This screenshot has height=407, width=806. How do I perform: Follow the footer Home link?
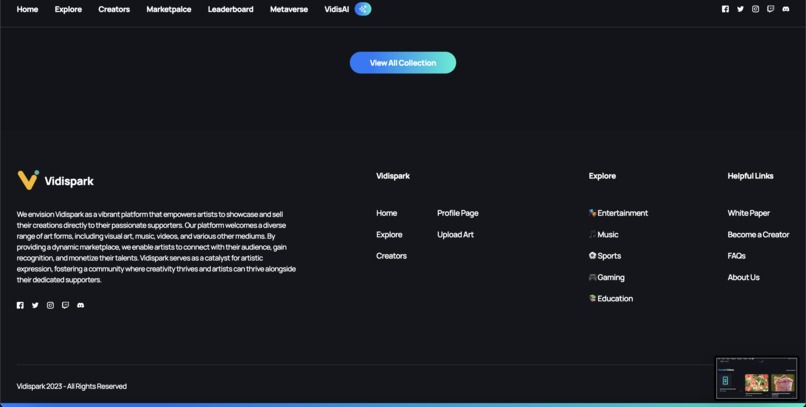(x=387, y=213)
